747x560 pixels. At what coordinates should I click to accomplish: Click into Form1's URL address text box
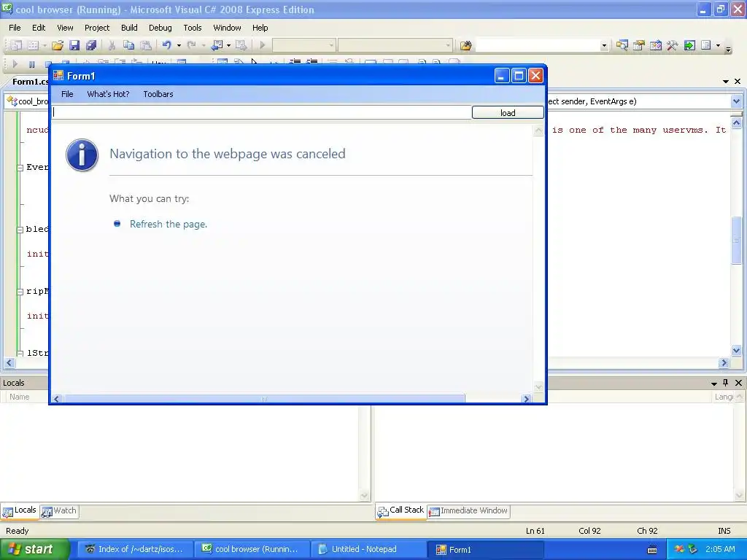[262, 112]
